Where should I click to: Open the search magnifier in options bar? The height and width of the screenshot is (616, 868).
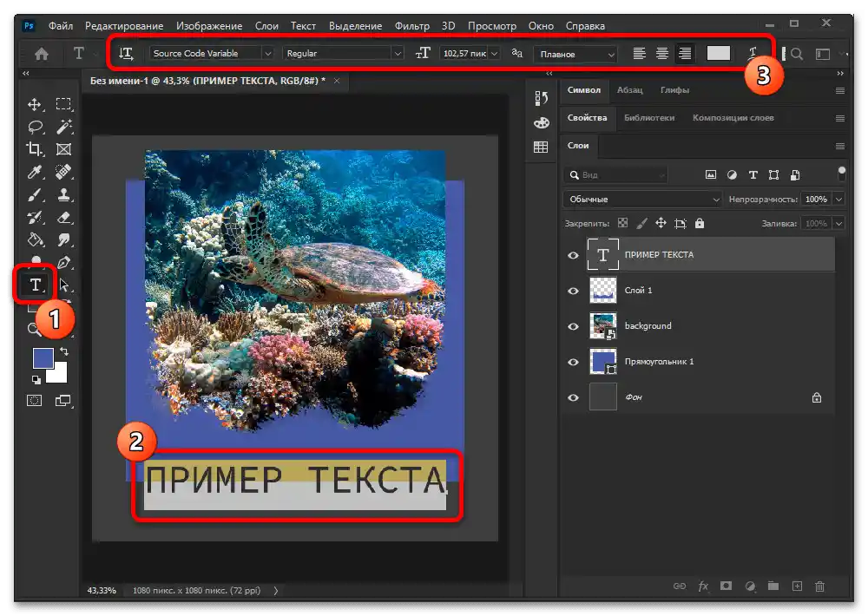click(x=797, y=54)
